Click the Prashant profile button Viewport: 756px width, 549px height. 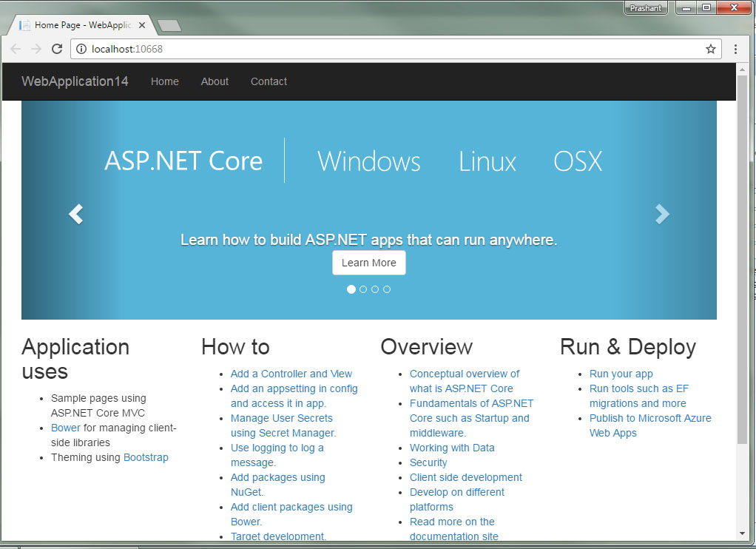646,8
